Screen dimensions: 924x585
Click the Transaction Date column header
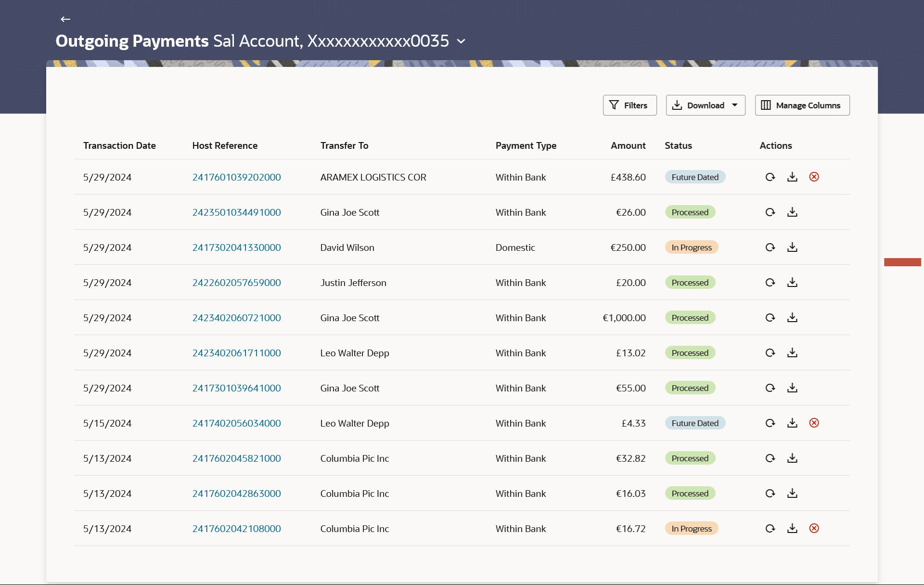coord(119,145)
